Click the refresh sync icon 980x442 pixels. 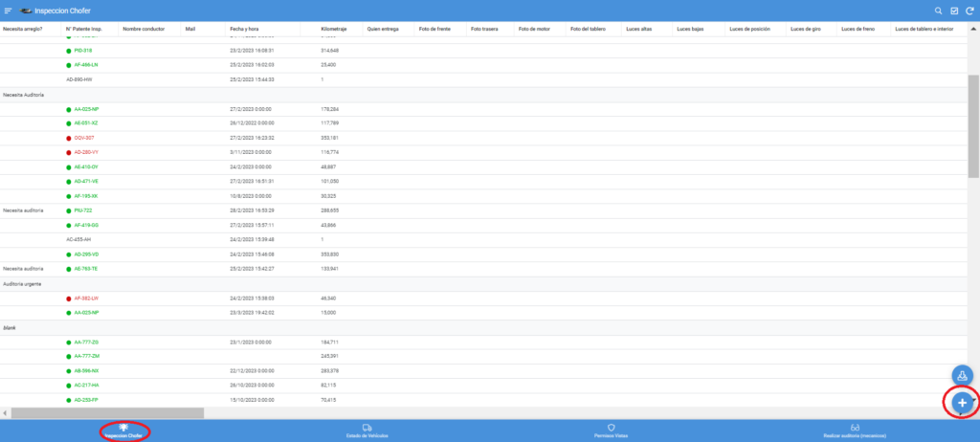tap(969, 10)
